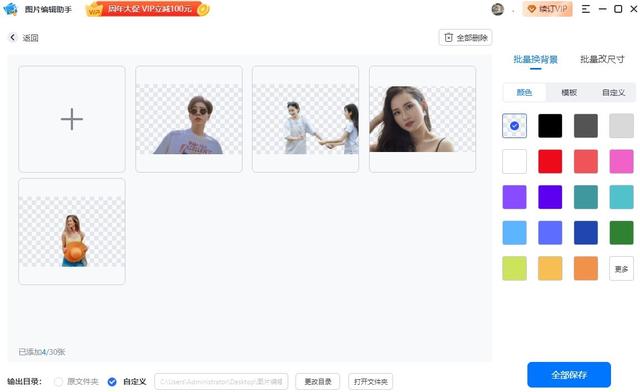Select the 自定义 background sub-tab
Screen dimensions: 640x392
coord(613,93)
